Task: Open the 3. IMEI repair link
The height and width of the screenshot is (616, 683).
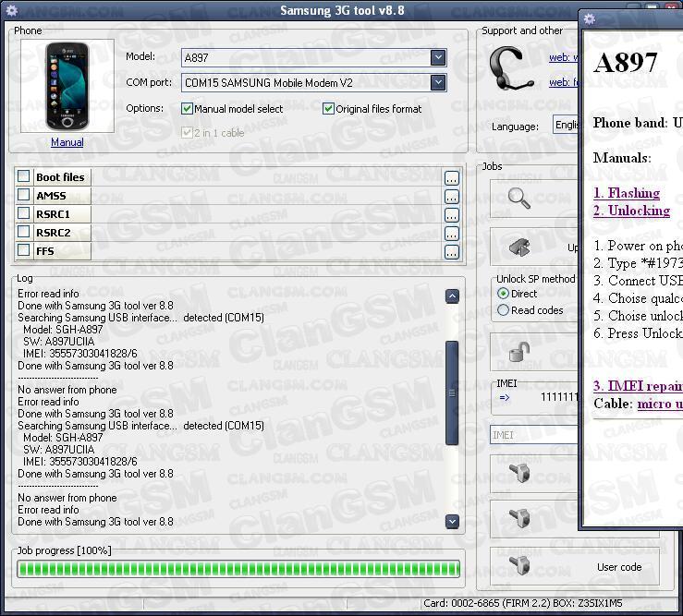Action: pyautogui.click(x=638, y=386)
